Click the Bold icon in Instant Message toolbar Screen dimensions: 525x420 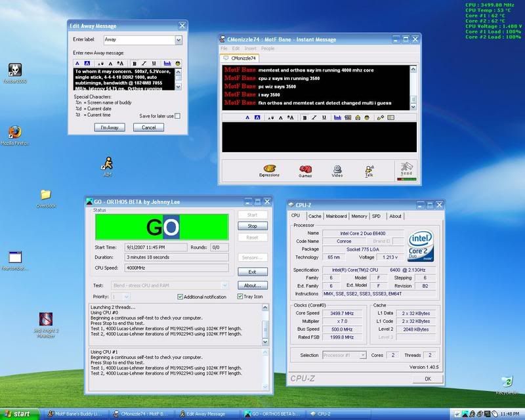304,117
